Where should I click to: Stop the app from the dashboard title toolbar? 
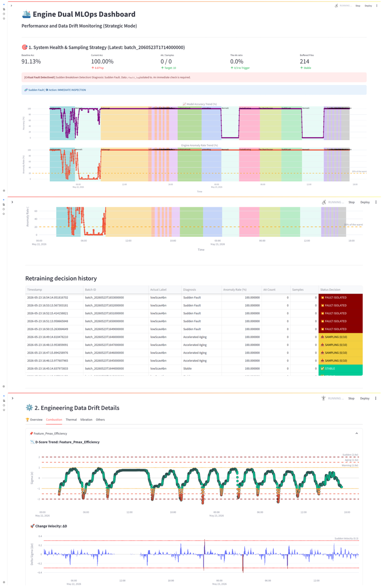point(358,6)
